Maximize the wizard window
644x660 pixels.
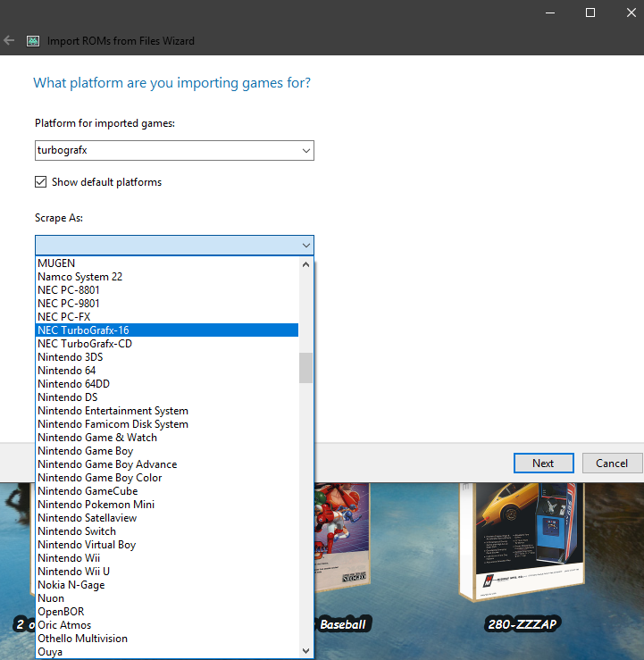point(590,13)
